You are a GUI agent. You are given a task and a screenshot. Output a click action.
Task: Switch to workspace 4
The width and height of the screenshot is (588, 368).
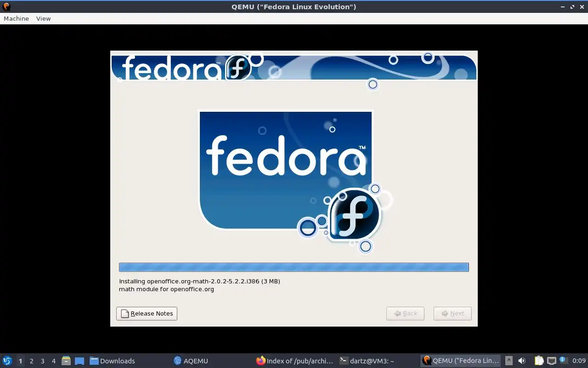(53, 361)
